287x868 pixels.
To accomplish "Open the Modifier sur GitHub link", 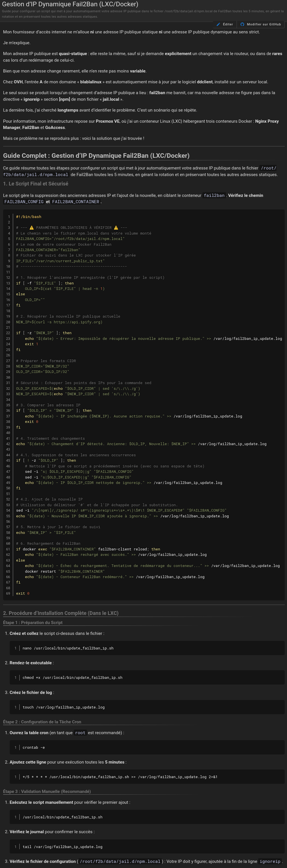I will click(263, 24).
